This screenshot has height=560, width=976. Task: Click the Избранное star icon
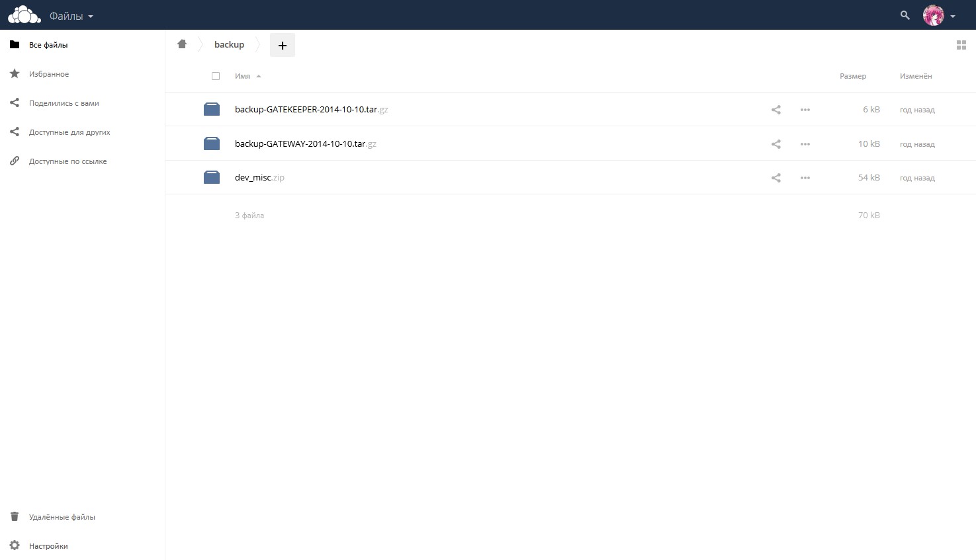tap(15, 73)
